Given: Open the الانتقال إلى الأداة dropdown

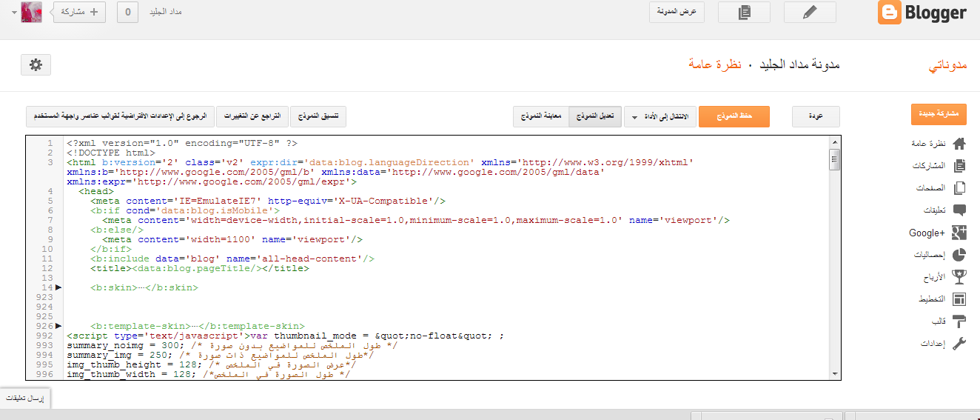Looking at the screenshot, I should 661,117.
